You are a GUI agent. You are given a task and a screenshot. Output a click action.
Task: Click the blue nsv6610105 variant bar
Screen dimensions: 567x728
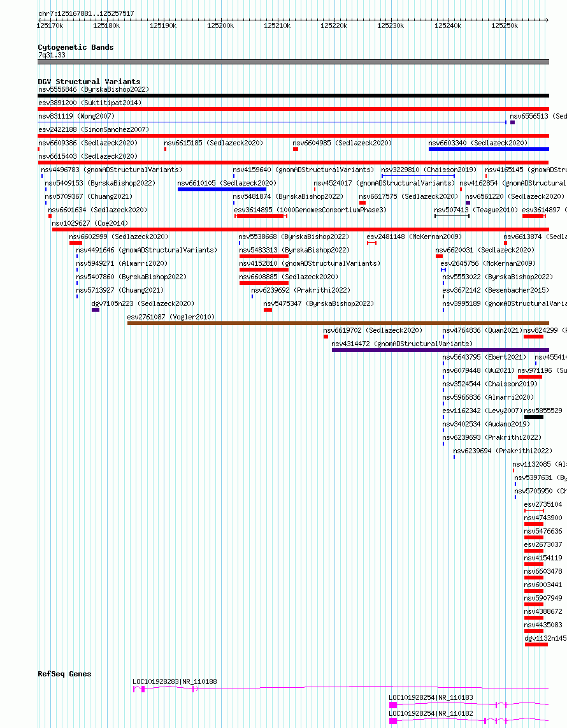click(222, 189)
